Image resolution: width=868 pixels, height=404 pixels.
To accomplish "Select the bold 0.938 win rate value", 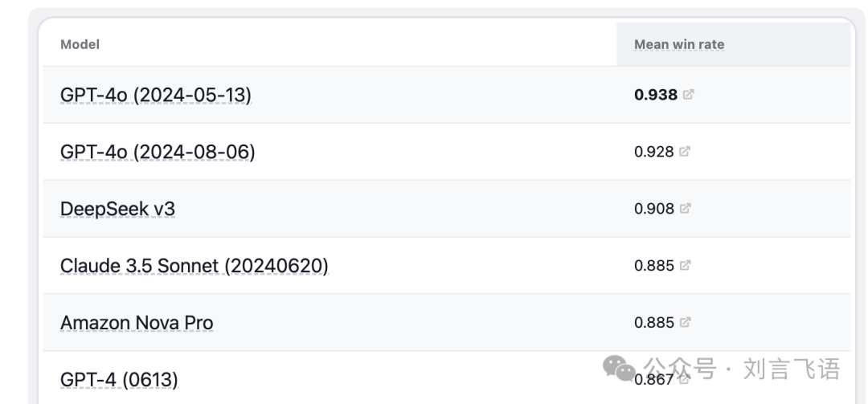I will pos(656,95).
